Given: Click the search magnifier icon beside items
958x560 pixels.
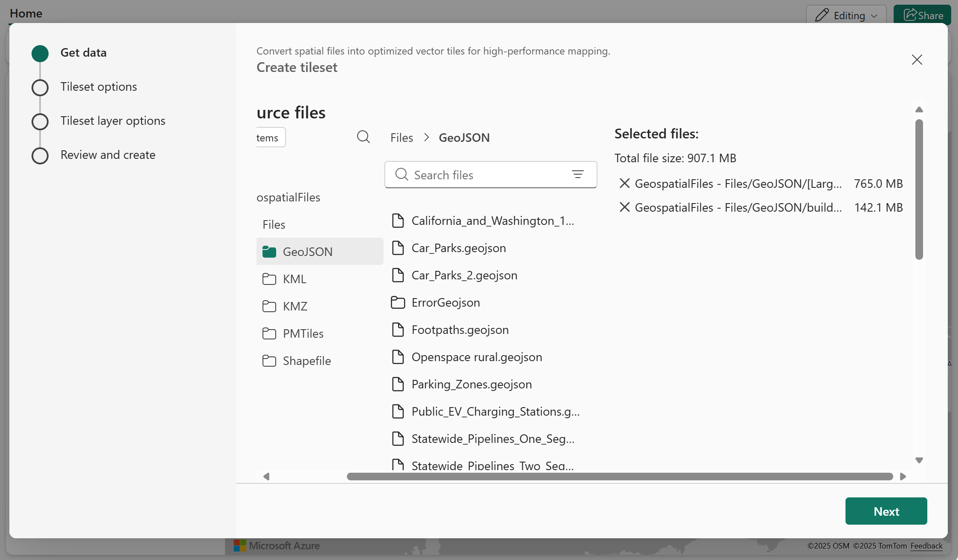Looking at the screenshot, I should tap(363, 137).
